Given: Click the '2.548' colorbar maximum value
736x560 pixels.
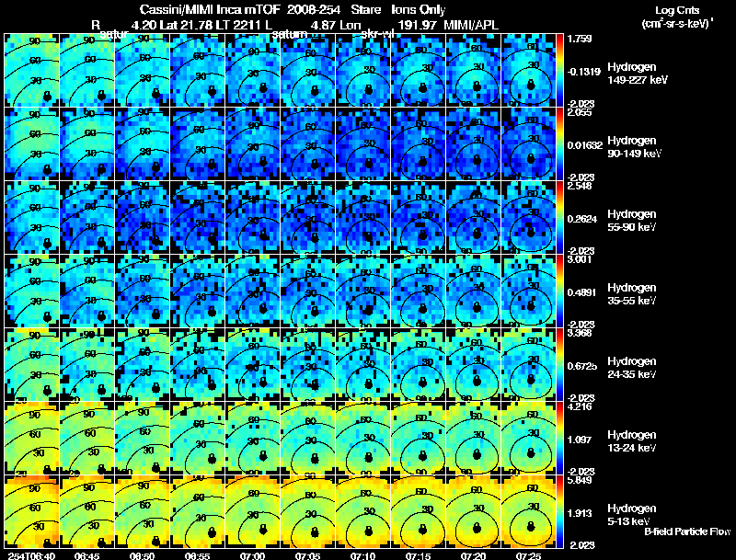Looking at the screenshot, I should coord(580,186).
